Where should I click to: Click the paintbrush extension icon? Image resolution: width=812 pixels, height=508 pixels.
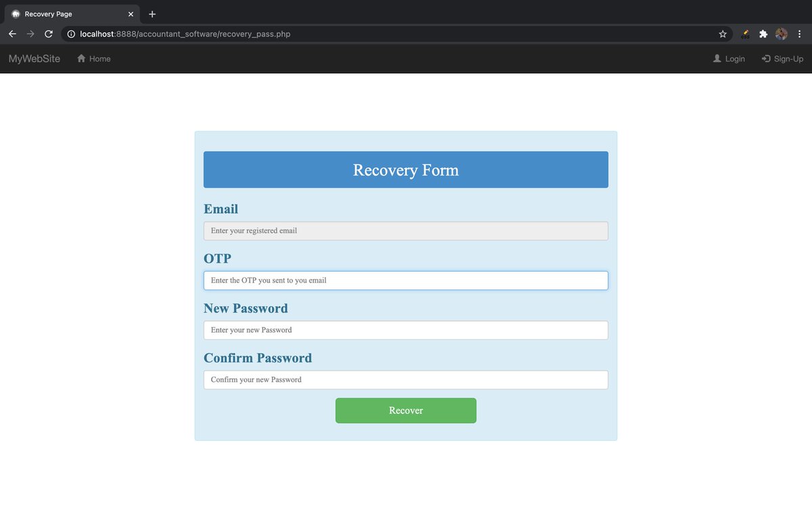pyautogui.click(x=745, y=33)
